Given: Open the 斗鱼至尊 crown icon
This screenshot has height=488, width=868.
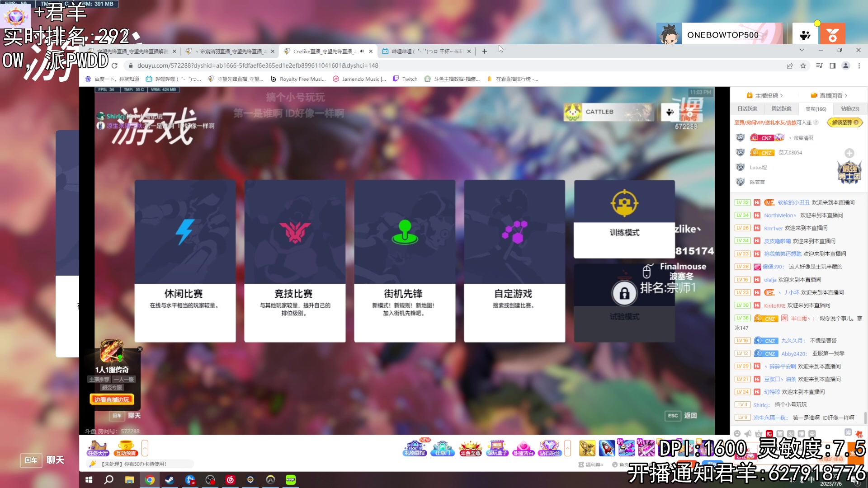Looking at the screenshot, I should click(x=470, y=448).
